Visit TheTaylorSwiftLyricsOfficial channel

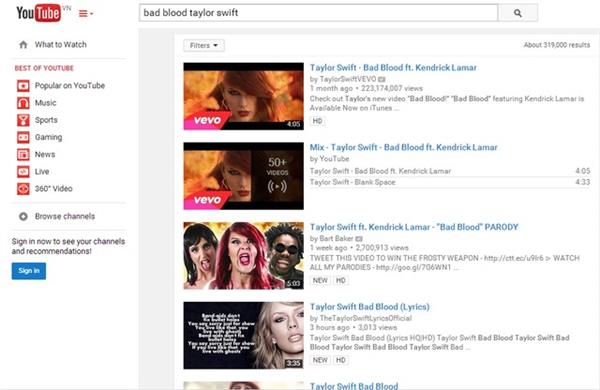tap(365, 318)
